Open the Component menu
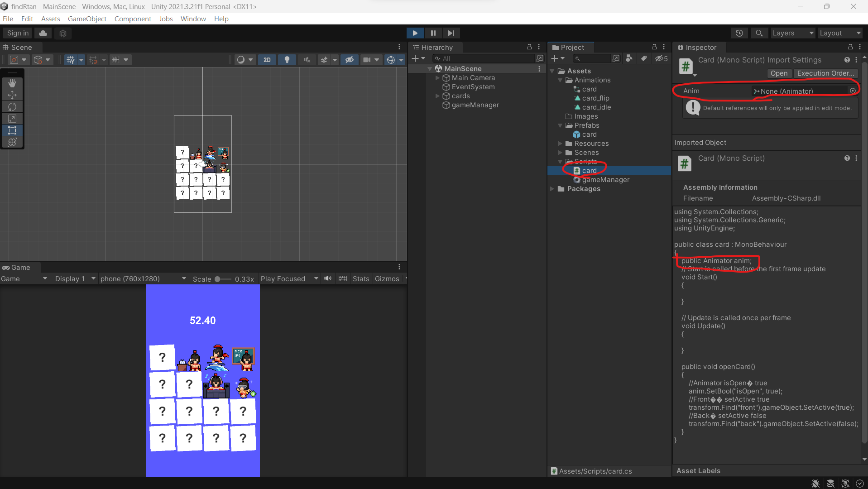This screenshot has width=868, height=489. pyautogui.click(x=133, y=19)
